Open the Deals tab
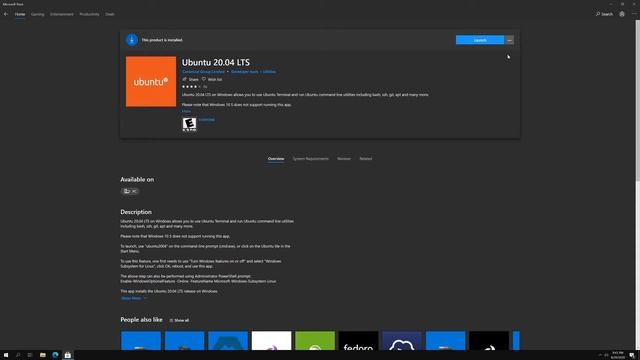This screenshot has height=360, width=640. [110, 14]
